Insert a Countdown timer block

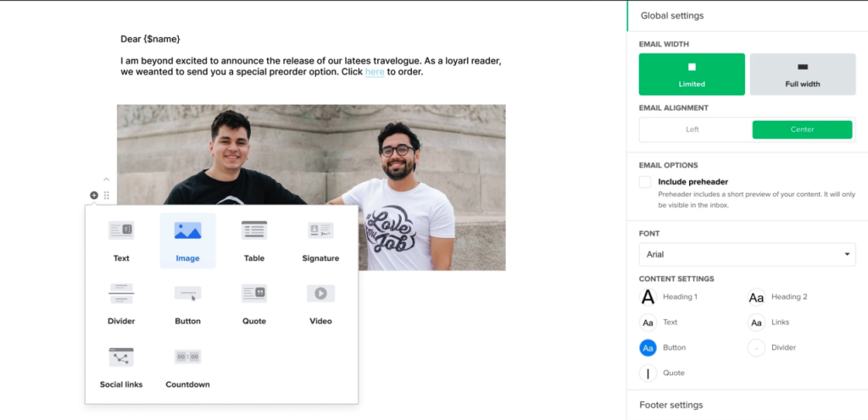point(187,367)
